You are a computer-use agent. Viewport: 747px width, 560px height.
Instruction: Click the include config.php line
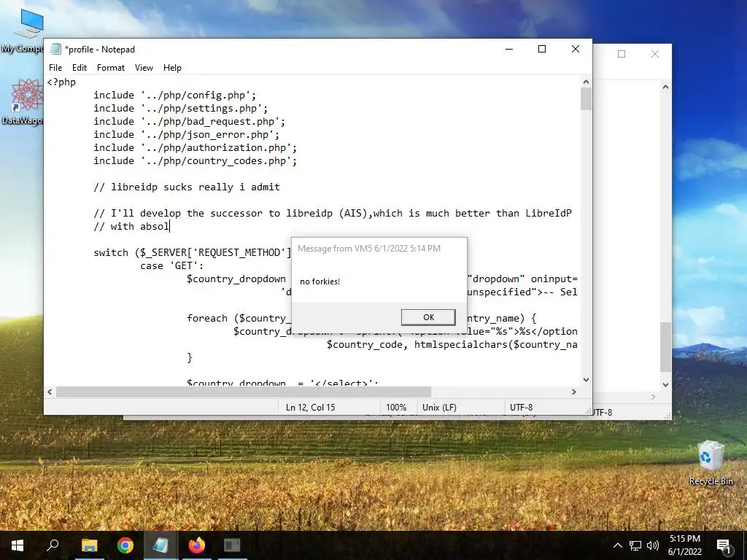pyautogui.click(x=175, y=96)
